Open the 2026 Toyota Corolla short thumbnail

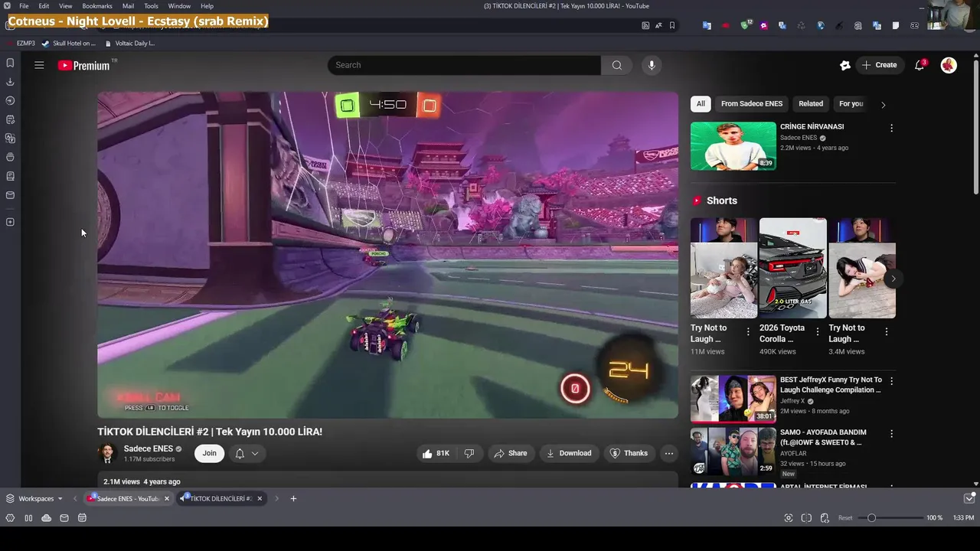[x=792, y=268]
